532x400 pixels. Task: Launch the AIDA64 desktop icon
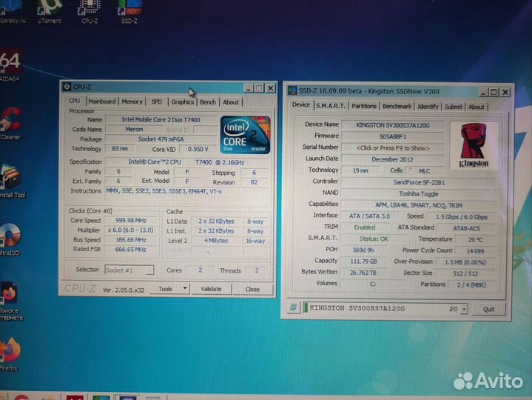[10, 65]
